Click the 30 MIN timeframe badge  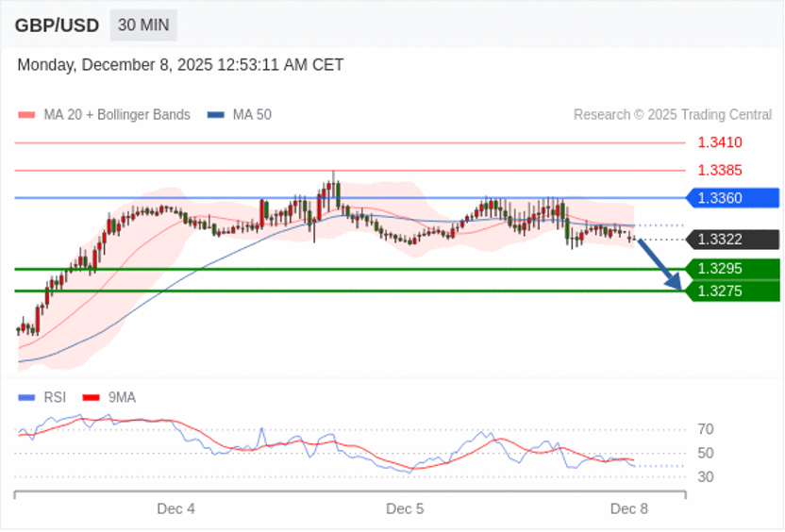(142, 25)
